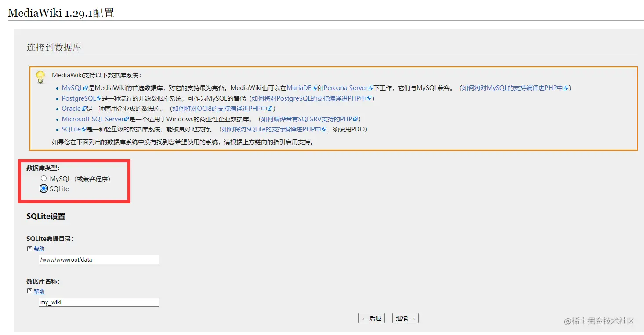Screen dimensions: 644x335
Task: Click the 数据库名称 label
Action: (x=43, y=281)
